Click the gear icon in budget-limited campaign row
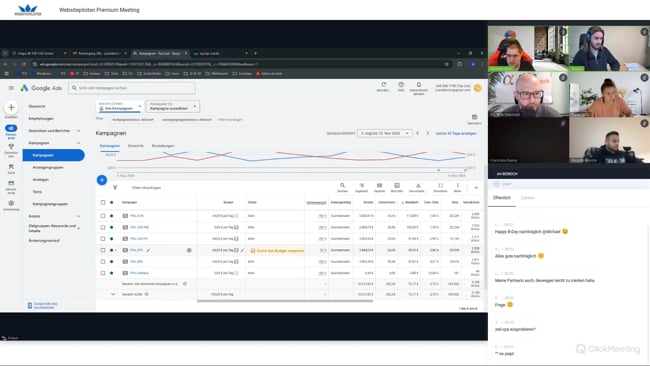This screenshot has width=650, height=366. (x=189, y=250)
